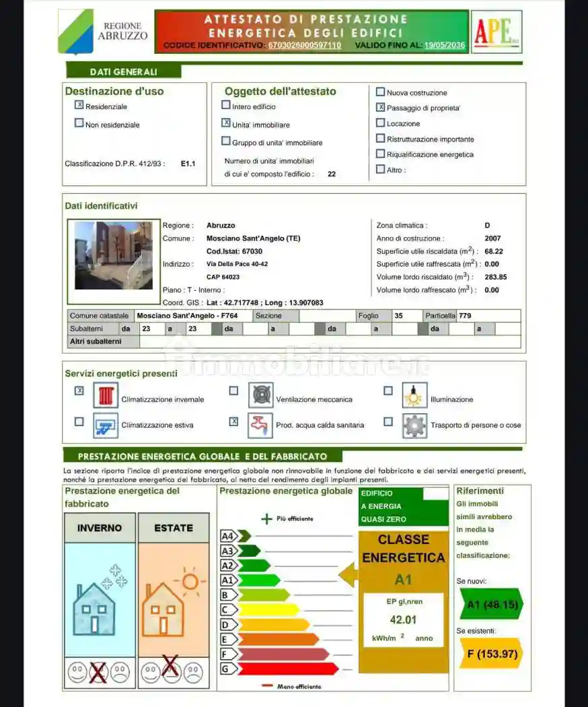Click the A4 energy class arrow
This screenshot has height=707, width=588.
pyautogui.click(x=235, y=536)
